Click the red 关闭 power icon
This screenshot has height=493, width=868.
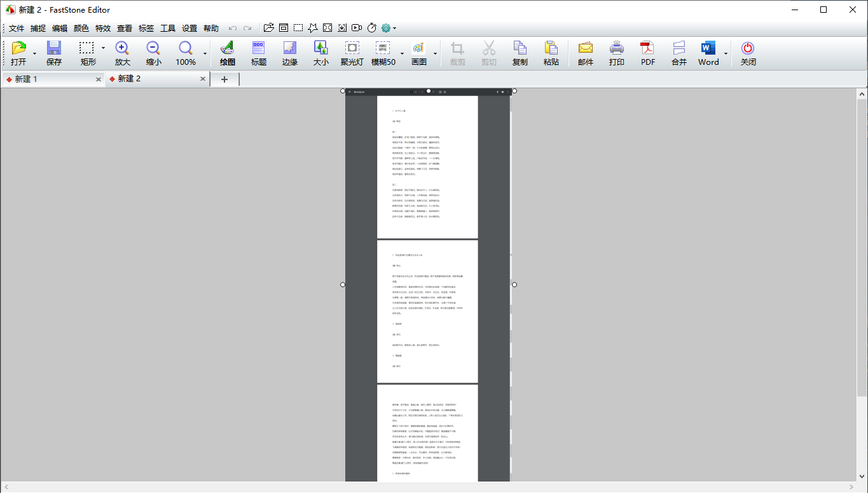click(x=748, y=54)
